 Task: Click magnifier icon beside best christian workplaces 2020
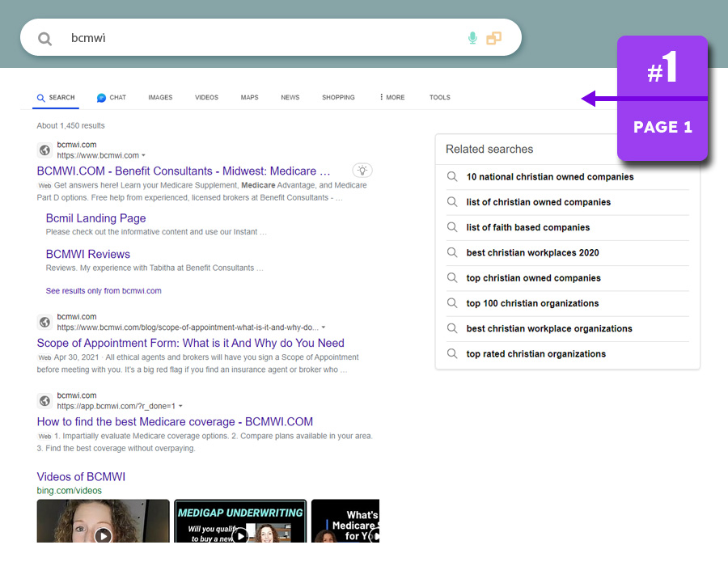[451, 252]
